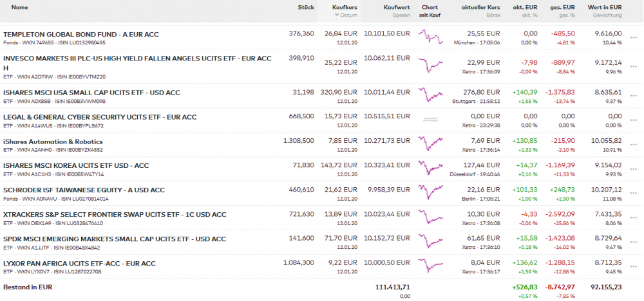Sort by 'Wert in EUR' column header
The height and width of the screenshot is (301, 644).
coord(607,7)
